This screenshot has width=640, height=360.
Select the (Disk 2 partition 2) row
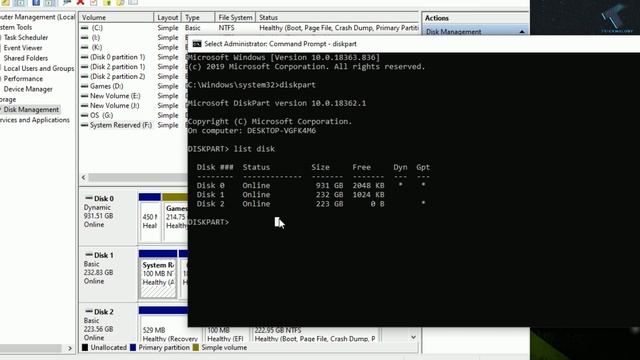point(118,77)
